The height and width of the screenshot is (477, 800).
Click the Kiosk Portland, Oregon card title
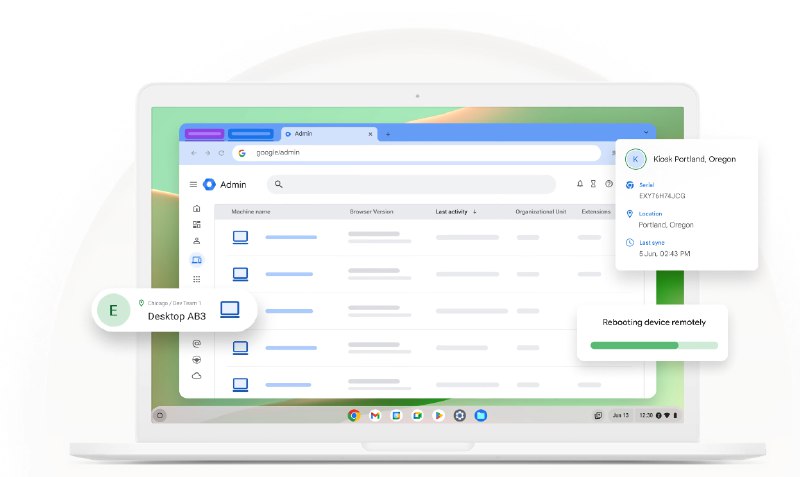694,159
